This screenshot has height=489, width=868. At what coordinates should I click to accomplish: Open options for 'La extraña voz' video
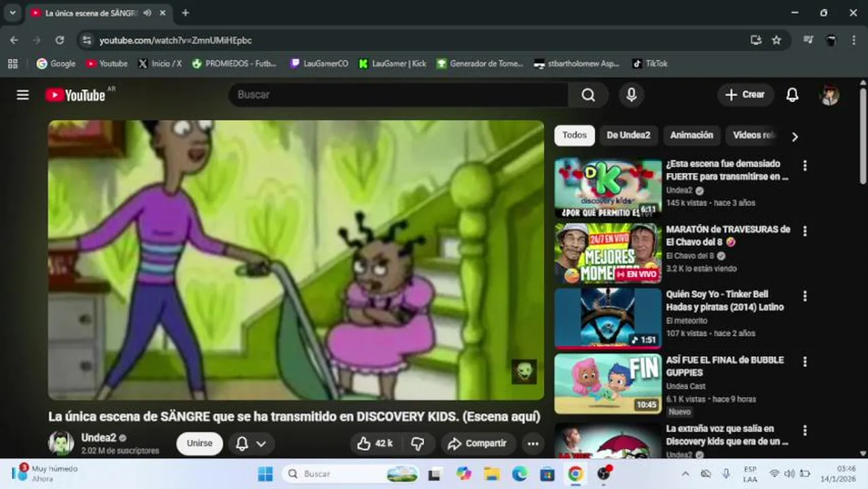[x=805, y=431]
